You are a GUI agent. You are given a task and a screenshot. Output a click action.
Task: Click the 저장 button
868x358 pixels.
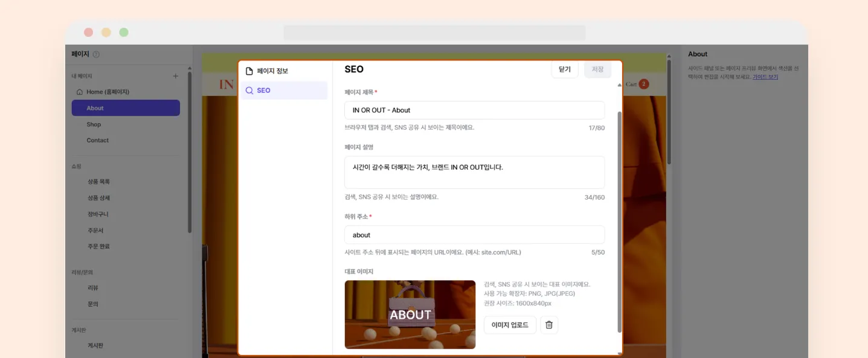click(x=597, y=69)
